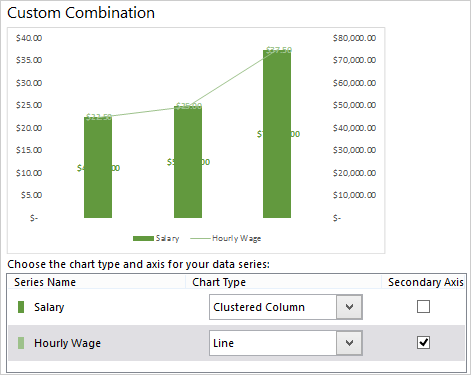Click the Salary legend icon in chart
Image resolution: width=471 pixels, height=375 pixels.
click(x=143, y=238)
